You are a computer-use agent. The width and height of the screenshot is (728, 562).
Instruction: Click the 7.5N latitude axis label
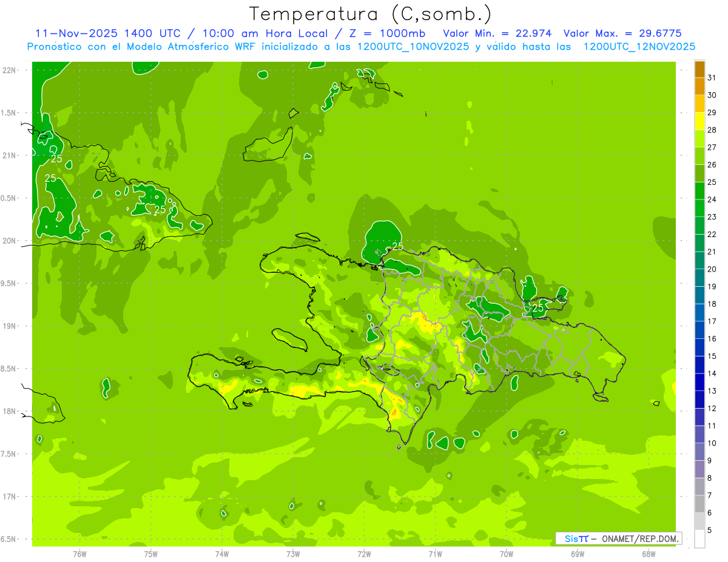click(x=8, y=454)
